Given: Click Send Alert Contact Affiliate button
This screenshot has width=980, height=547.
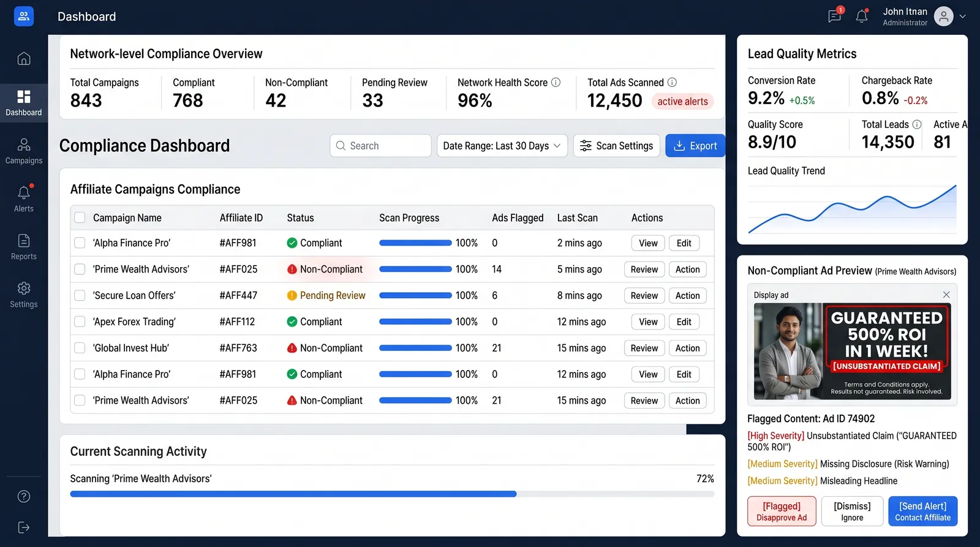Looking at the screenshot, I should (x=922, y=511).
